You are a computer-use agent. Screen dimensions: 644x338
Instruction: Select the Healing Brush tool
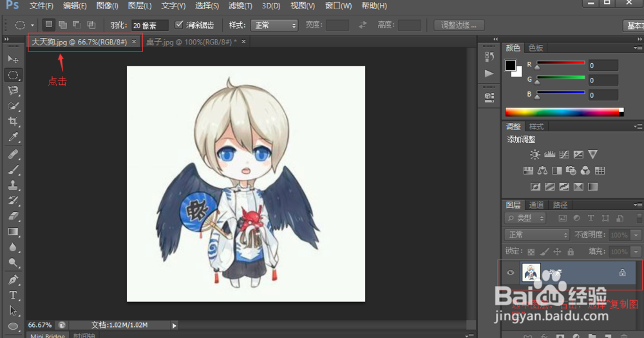tap(13, 154)
